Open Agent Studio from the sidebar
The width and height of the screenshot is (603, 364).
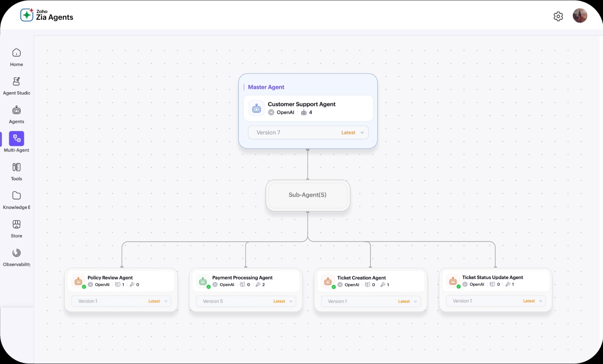point(17,81)
